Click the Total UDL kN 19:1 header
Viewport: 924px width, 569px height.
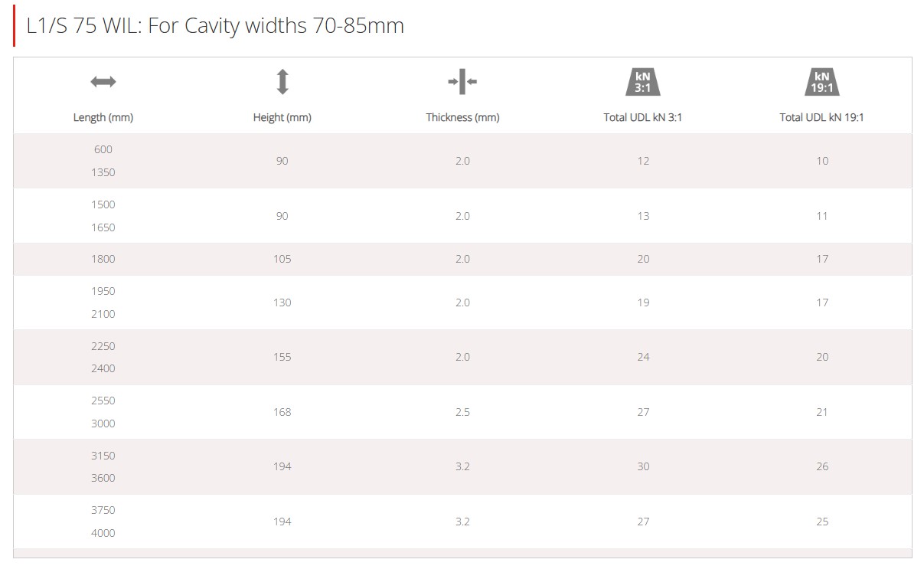822,118
